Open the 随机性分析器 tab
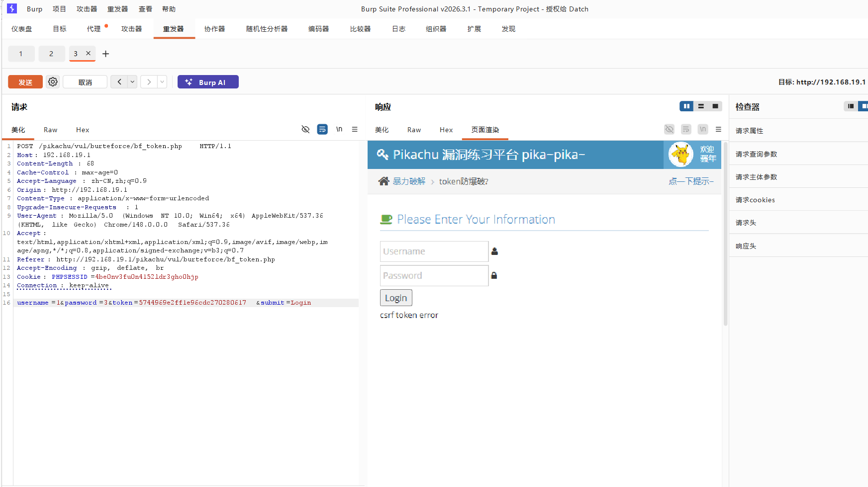The width and height of the screenshot is (868, 487). coord(267,29)
